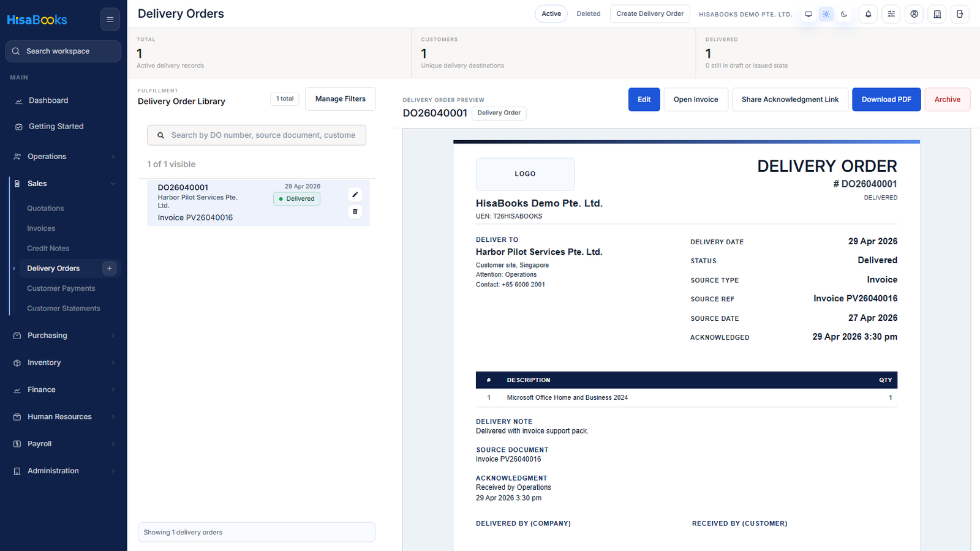
Task: Click Purchasing folder icon
Action: (x=17, y=335)
